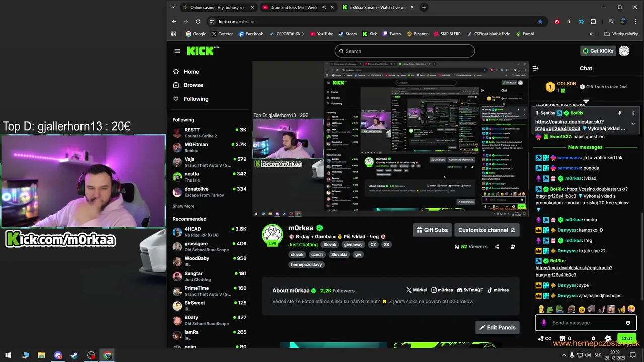Click the green KICK logo

pyautogui.click(x=203, y=51)
